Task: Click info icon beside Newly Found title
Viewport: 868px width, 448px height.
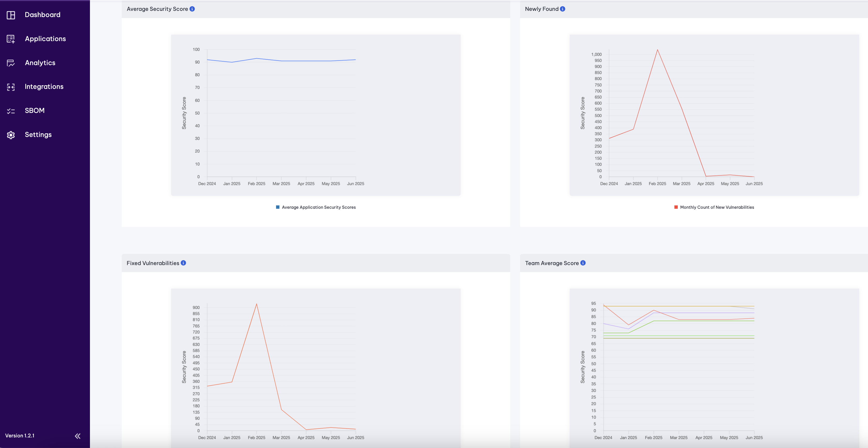Action: click(x=562, y=9)
